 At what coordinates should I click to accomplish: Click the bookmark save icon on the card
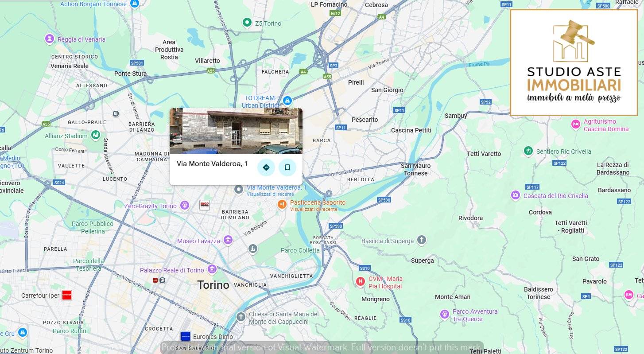coord(287,167)
